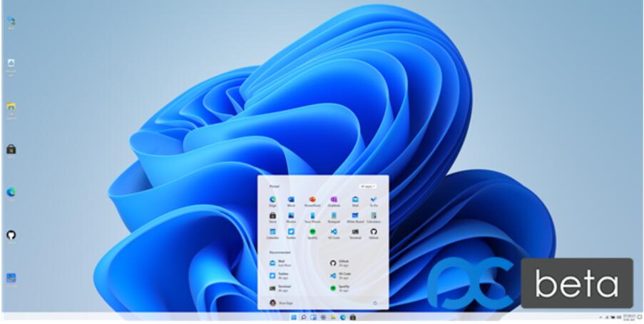Select the Edge desktop shortcut
This screenshot has height=324, width=644.
(11, 193)
